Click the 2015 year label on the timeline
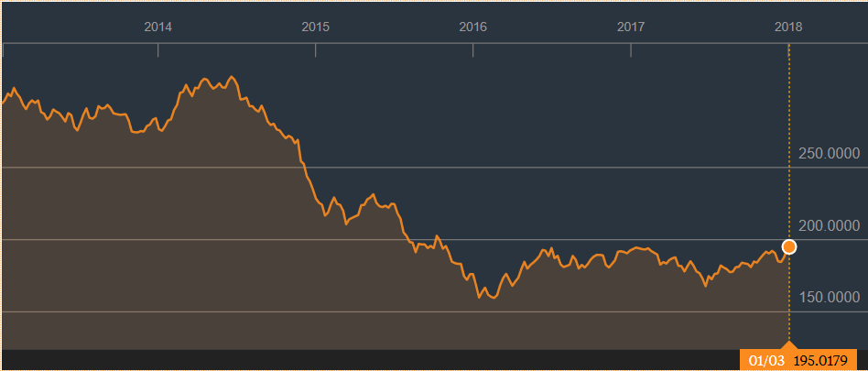 point(316,27)
